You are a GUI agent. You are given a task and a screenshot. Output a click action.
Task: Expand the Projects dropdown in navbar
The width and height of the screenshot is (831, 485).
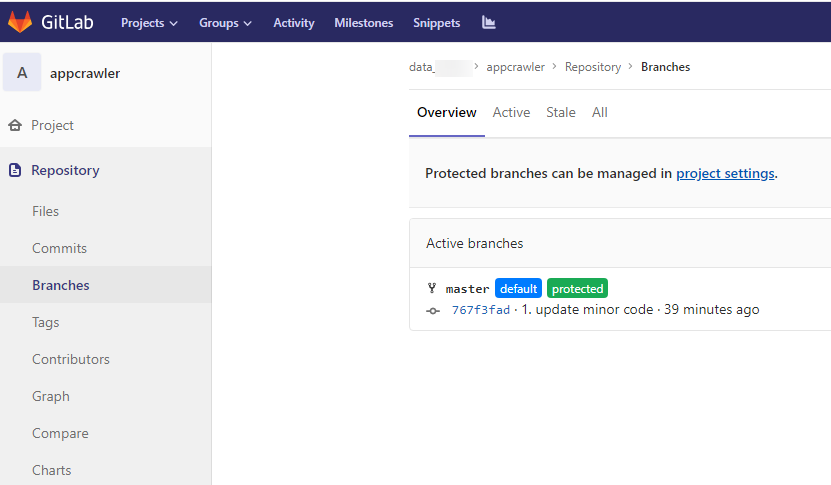[x=149, y=23]
